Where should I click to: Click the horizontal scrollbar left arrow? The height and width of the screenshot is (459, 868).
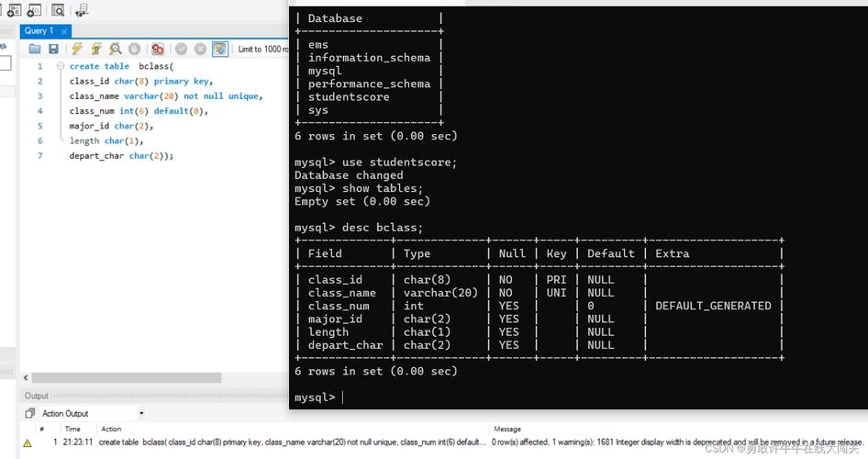(27, 377)
